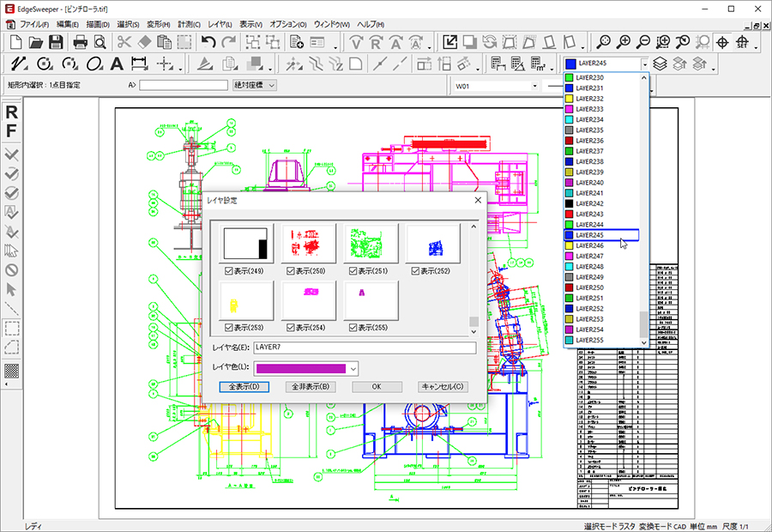
Task: Toggle the 表示(253) visibility checkbox
Action: [229, 327]
